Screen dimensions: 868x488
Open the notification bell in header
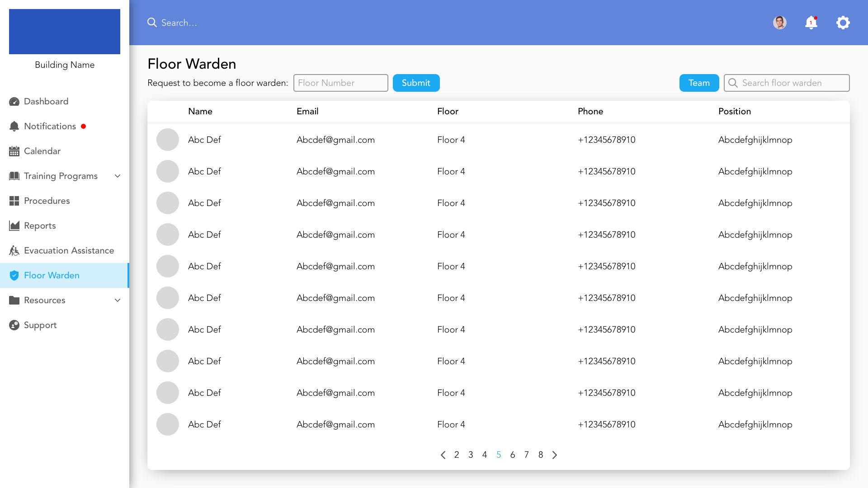(811, 23)
